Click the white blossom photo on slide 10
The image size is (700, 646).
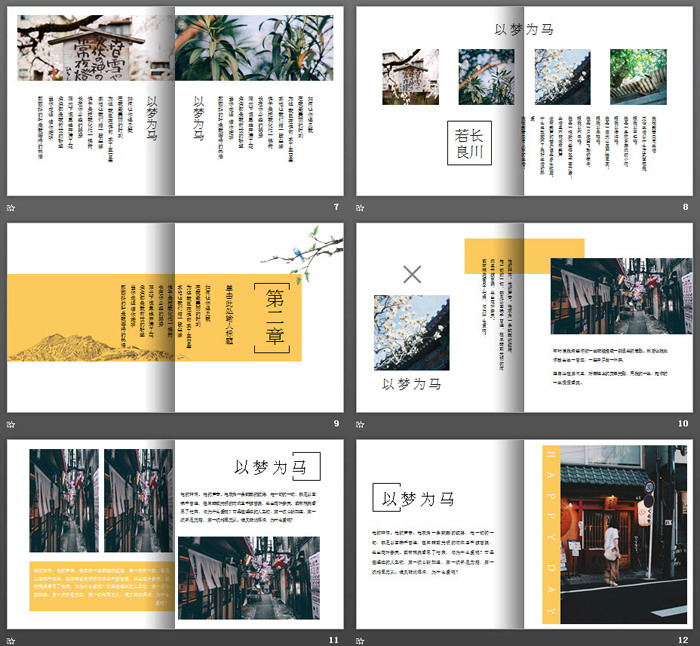coord(411,332)
